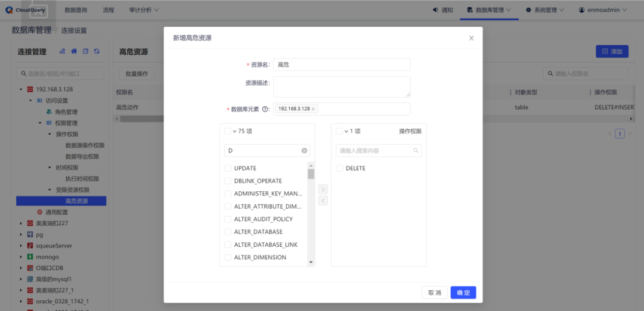Click the enmoadmin user avatar icon
644x311 pixels.
click(581, 10)
